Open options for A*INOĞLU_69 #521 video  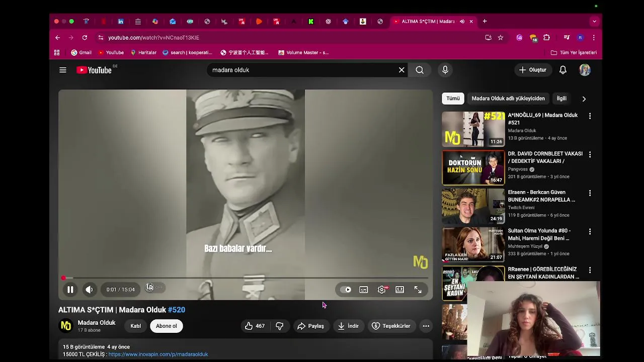point(590,116)
